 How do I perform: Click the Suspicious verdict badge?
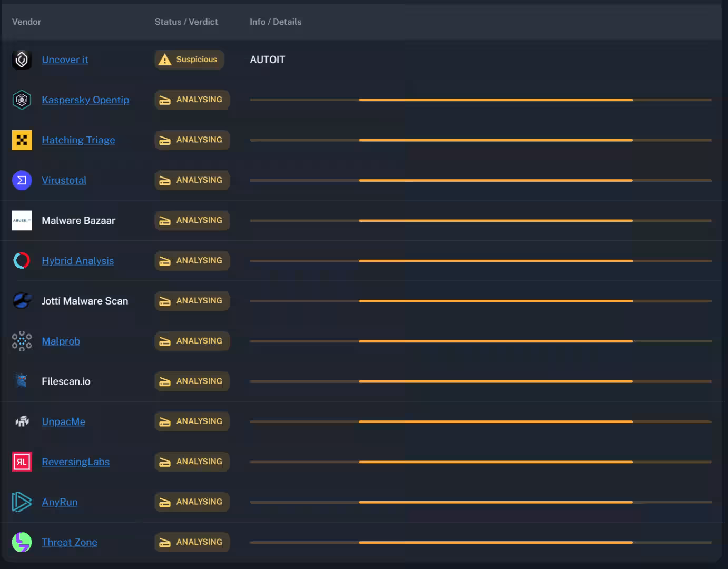click(x=189, y=60)
